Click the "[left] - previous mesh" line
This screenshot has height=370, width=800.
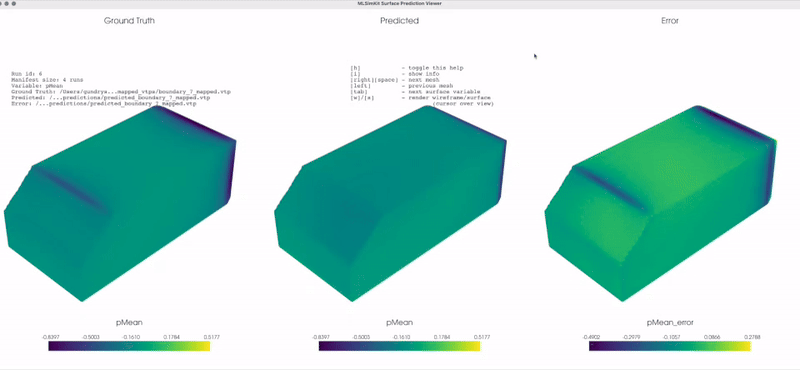point(402,86)
